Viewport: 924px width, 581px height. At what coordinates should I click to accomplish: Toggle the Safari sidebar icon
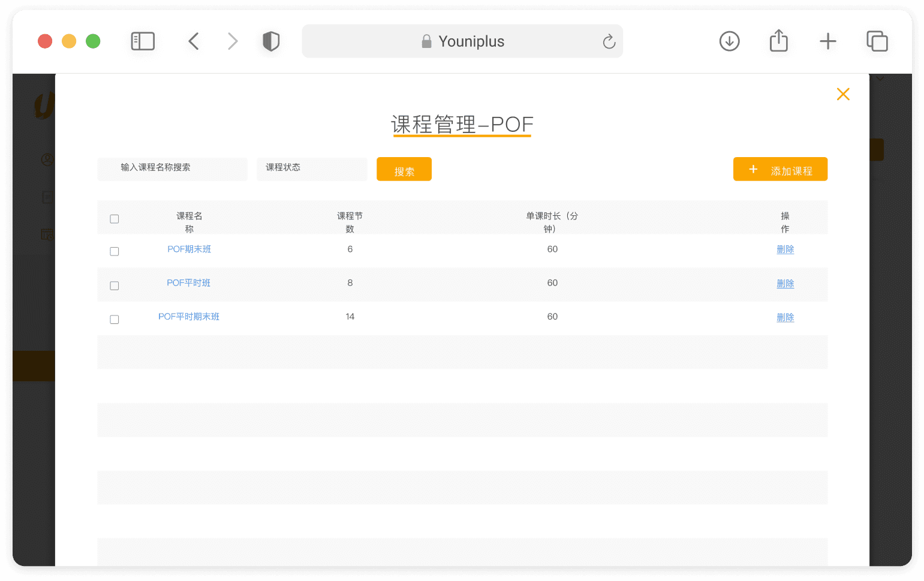143,41
